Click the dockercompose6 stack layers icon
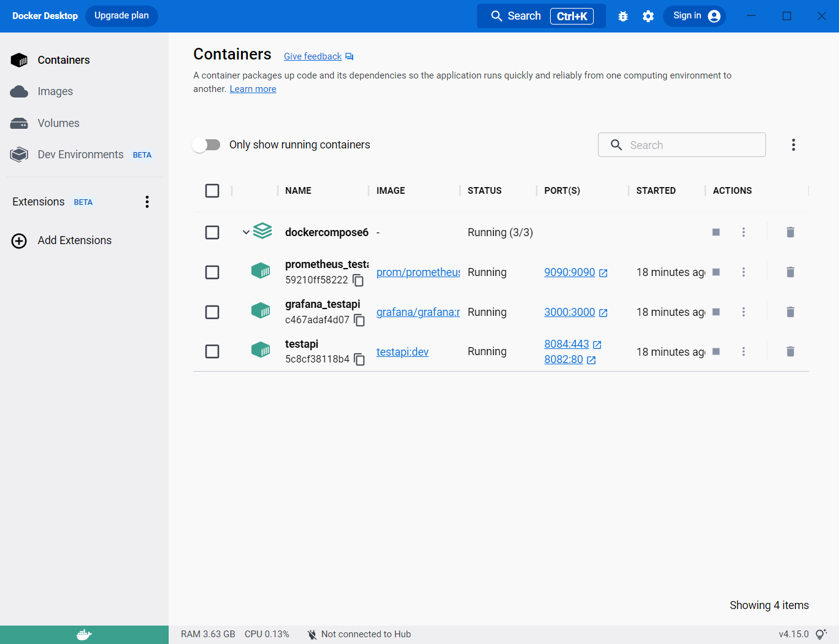The height and width of the screenshot is (644, 839). [262, 231]
